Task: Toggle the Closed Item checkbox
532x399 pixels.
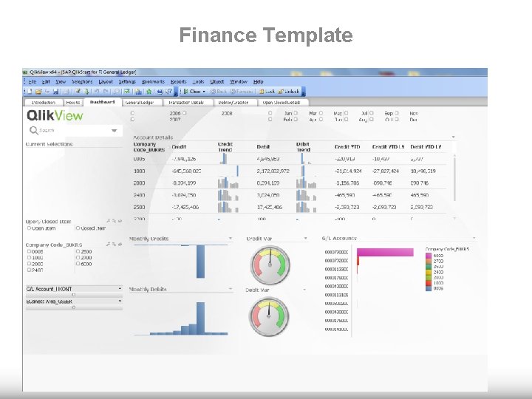Action: pyautogui.click(x=78, y=228)
